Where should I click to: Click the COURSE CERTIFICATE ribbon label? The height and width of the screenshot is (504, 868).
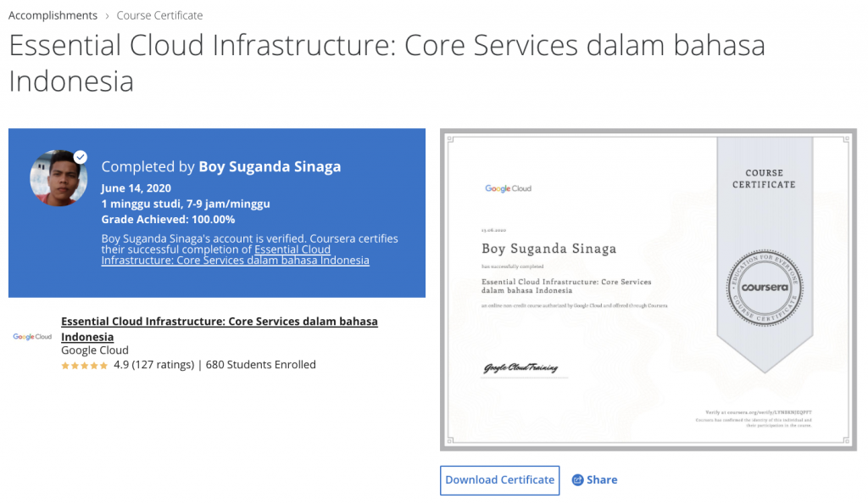[x=764, y=179]
